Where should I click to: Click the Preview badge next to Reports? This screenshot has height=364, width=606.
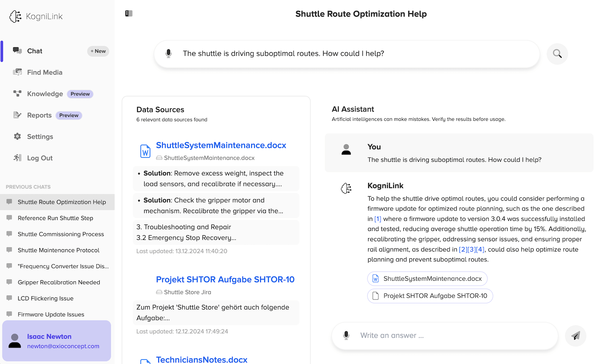pyautogui.click(x=69, y=116)
